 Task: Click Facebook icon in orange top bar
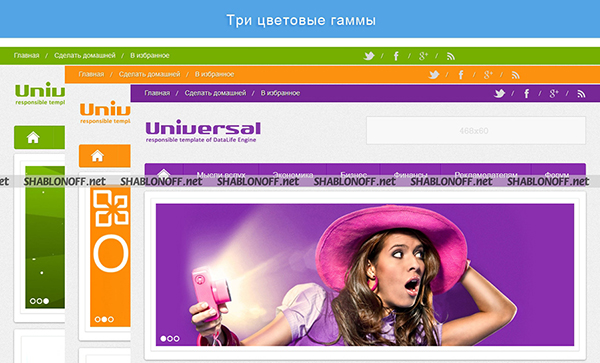[461, 75]
